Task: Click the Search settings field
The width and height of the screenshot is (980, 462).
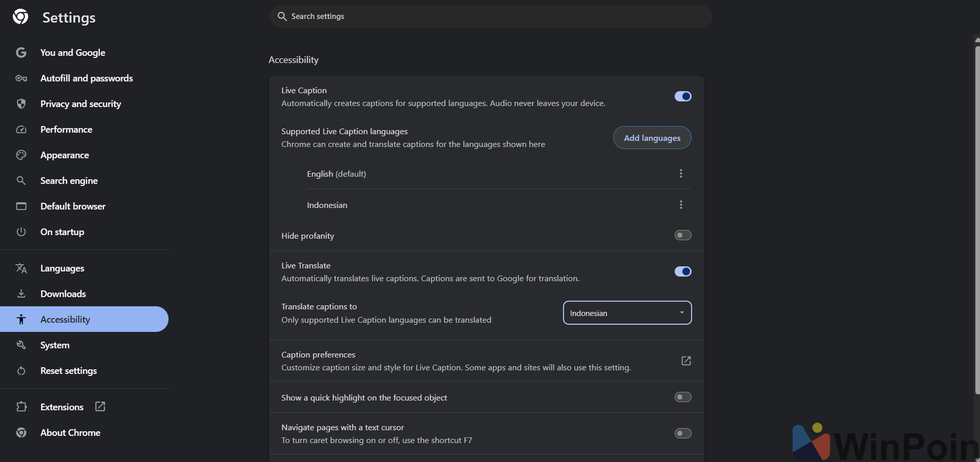Action: 491,16
